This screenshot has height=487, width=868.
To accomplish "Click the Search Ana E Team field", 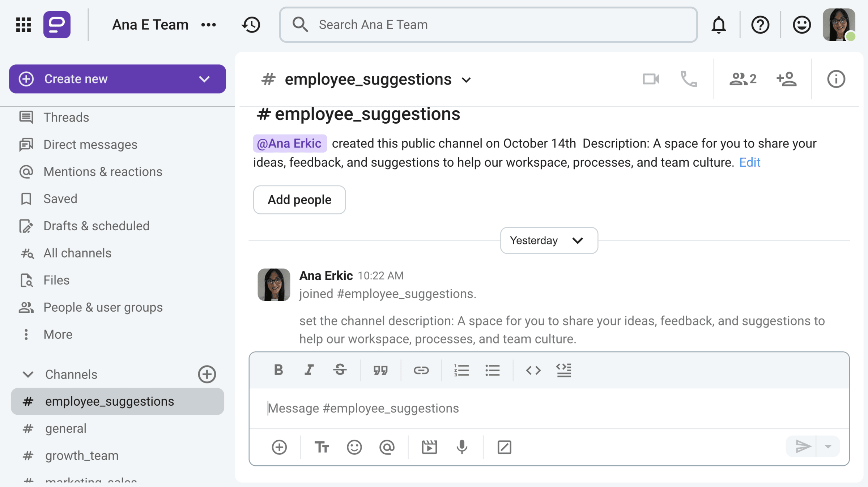I will (x=488, y=25).
